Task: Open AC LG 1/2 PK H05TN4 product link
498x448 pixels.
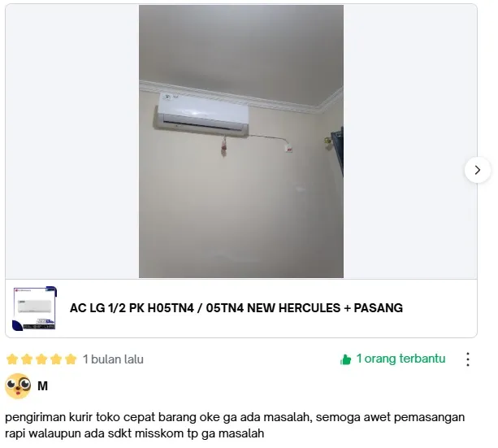Action: (236, 308)
